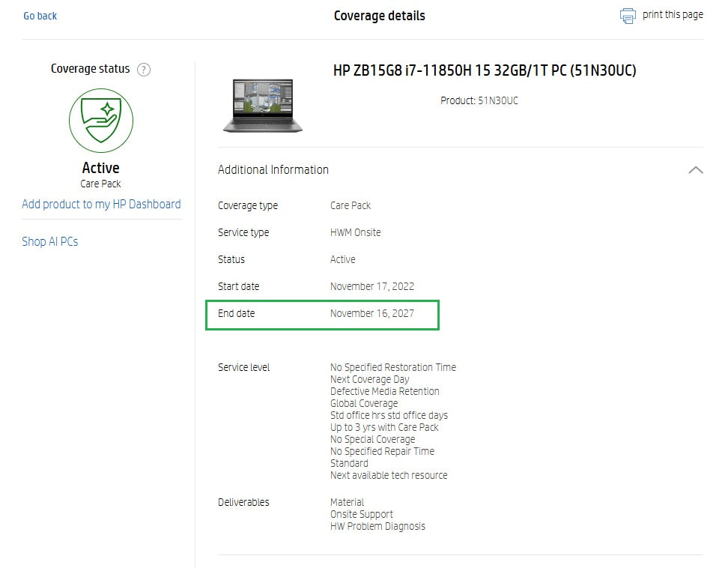Add product to my HP Dashboard
This screenshot has width=728, height=568.
coord(101,205)
